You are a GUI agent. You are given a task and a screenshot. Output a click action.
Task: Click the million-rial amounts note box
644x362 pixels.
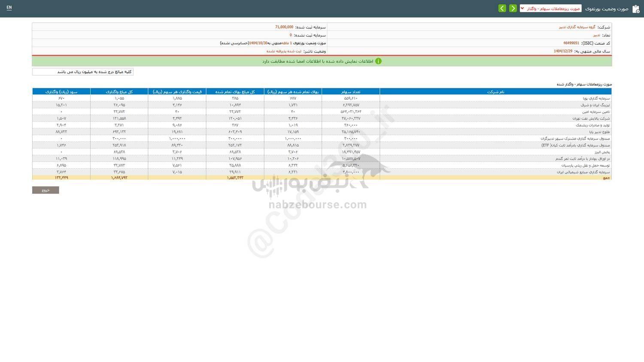pyautogui.click(x=83, y=72)
